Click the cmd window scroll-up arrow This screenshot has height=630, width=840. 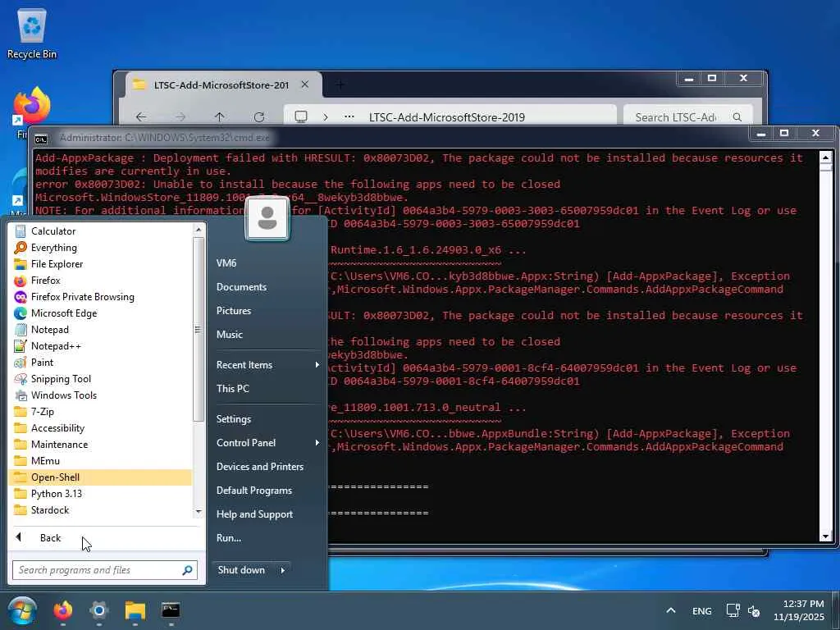tap(825, 157)
